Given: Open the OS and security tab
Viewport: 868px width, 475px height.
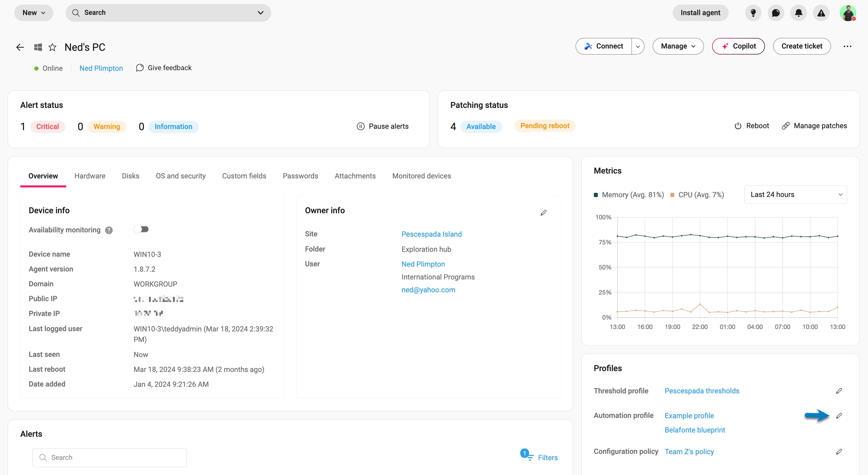Looking at the screenshot, I should click(181, 176).
